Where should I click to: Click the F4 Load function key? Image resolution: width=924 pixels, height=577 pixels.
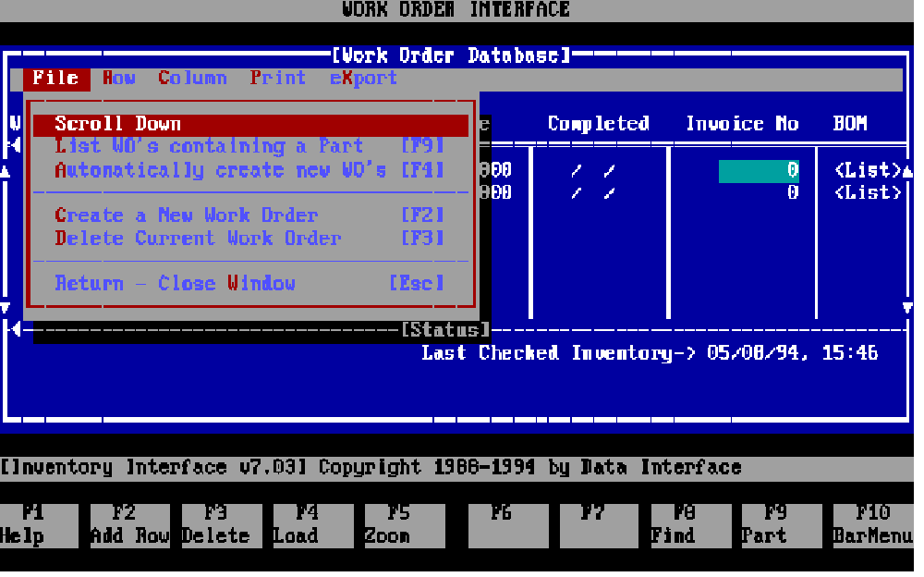[313, 526]
